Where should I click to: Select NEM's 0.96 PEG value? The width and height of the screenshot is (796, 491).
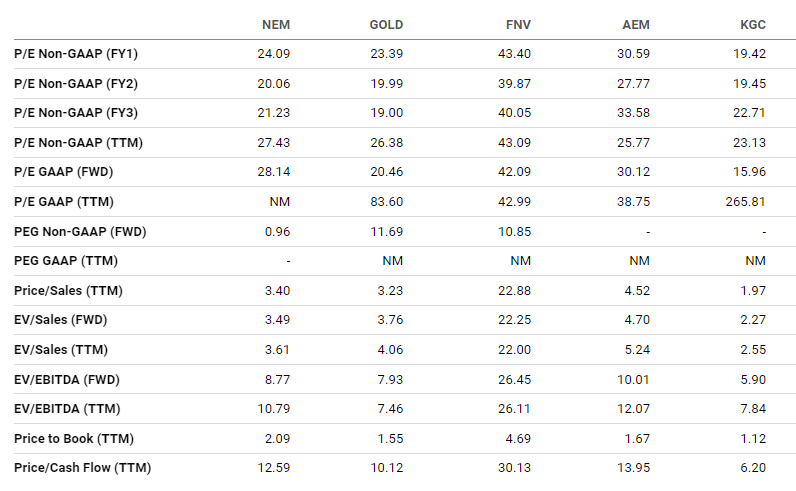275,231
